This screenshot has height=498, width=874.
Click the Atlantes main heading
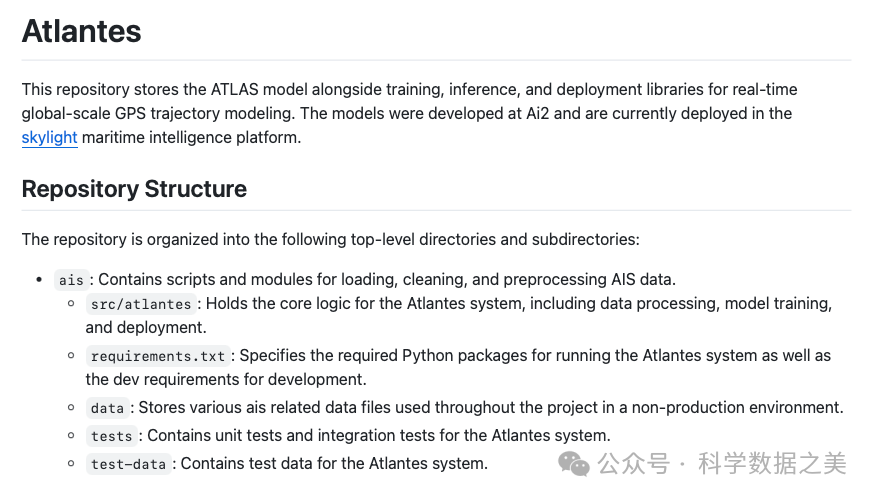click(x=81, y=31)
